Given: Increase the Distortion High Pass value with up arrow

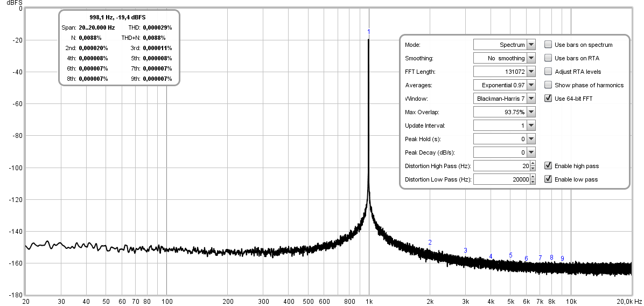Looking at the screenshot, I should [533, 164].
